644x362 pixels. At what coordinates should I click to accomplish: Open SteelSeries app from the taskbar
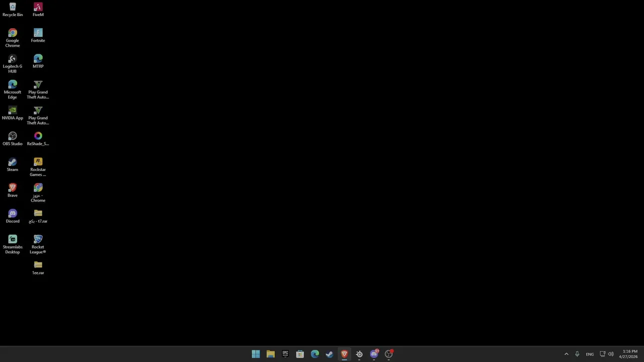(359, 354)
